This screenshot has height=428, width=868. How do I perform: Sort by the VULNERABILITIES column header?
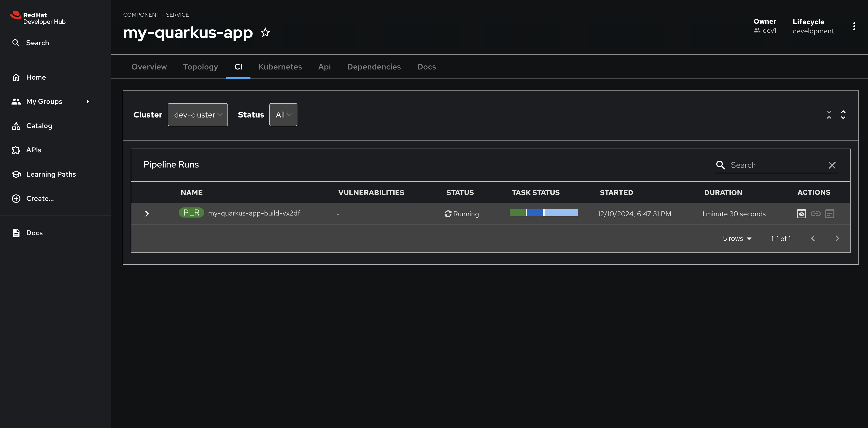pos(371,193)
